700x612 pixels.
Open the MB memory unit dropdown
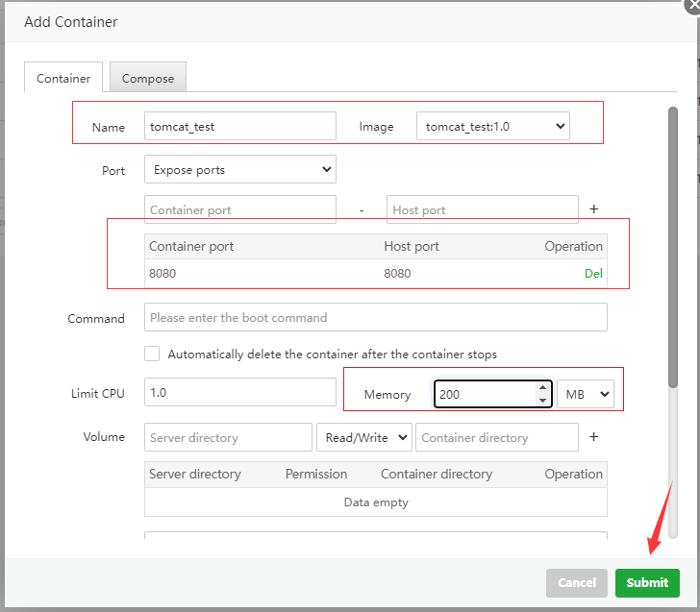[x=585, y=394]
